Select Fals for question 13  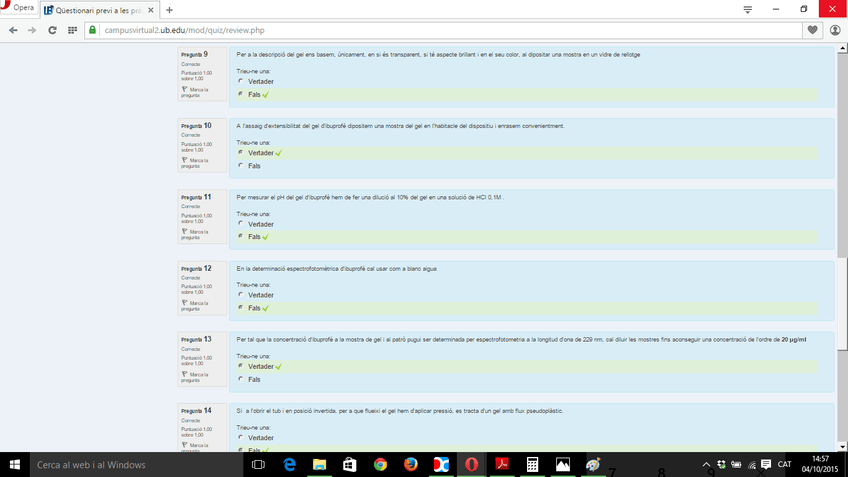240,380
